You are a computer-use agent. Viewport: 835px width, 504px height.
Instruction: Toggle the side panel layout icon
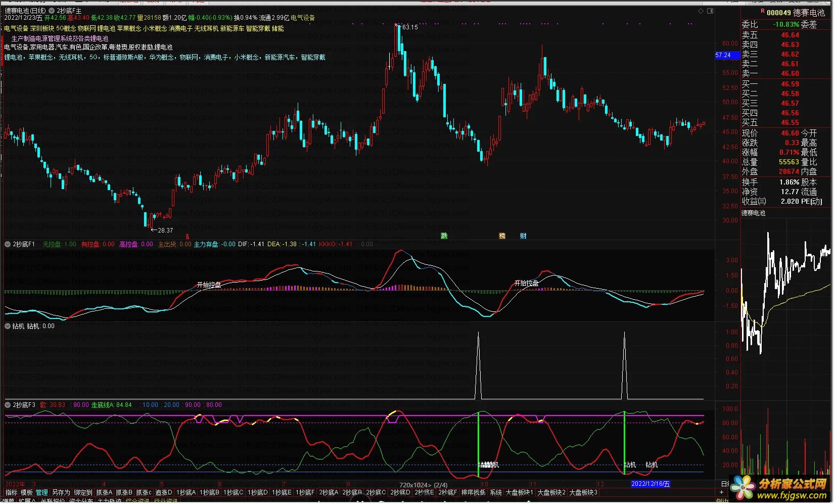pos(710,11)
